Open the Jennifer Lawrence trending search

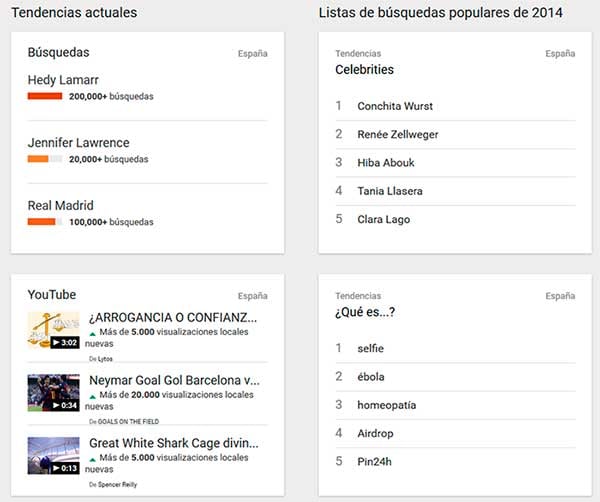coord(78,143)
